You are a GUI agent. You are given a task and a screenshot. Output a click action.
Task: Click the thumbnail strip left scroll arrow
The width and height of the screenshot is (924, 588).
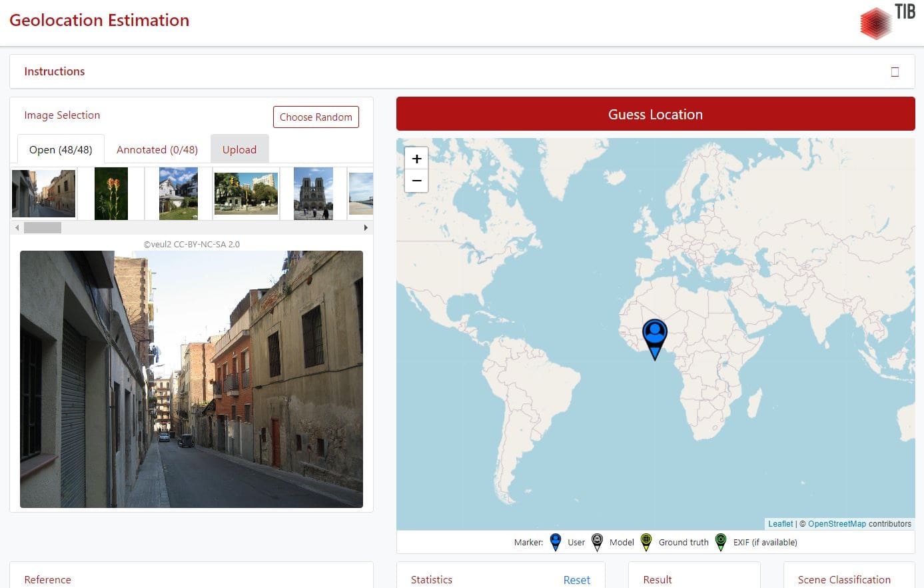coord(17,227)
